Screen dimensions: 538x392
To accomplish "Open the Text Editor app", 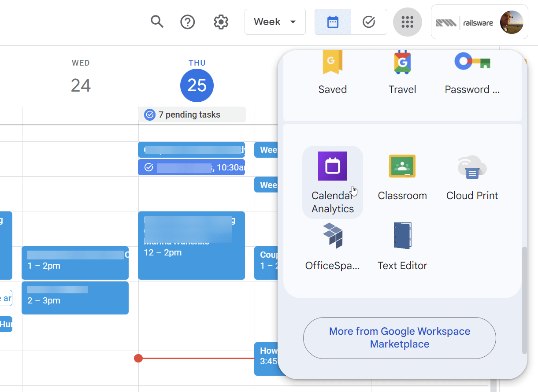I will point(402,247).
